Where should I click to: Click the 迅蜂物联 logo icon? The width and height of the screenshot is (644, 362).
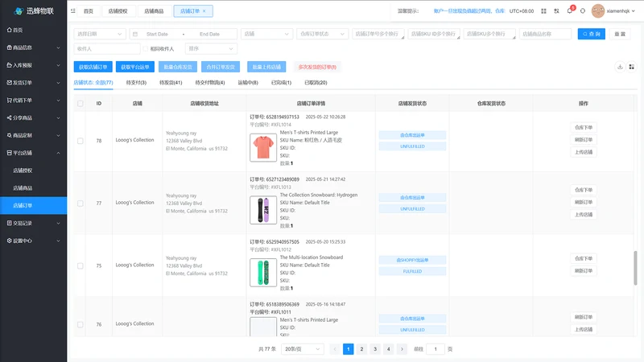18,11
